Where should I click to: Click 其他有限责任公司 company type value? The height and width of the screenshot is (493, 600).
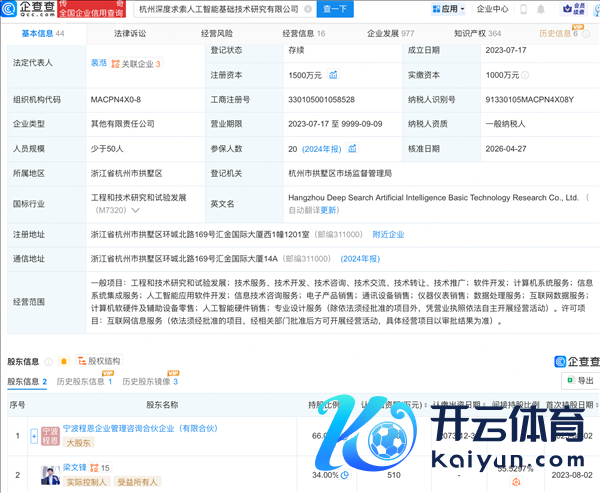[122, 124]
